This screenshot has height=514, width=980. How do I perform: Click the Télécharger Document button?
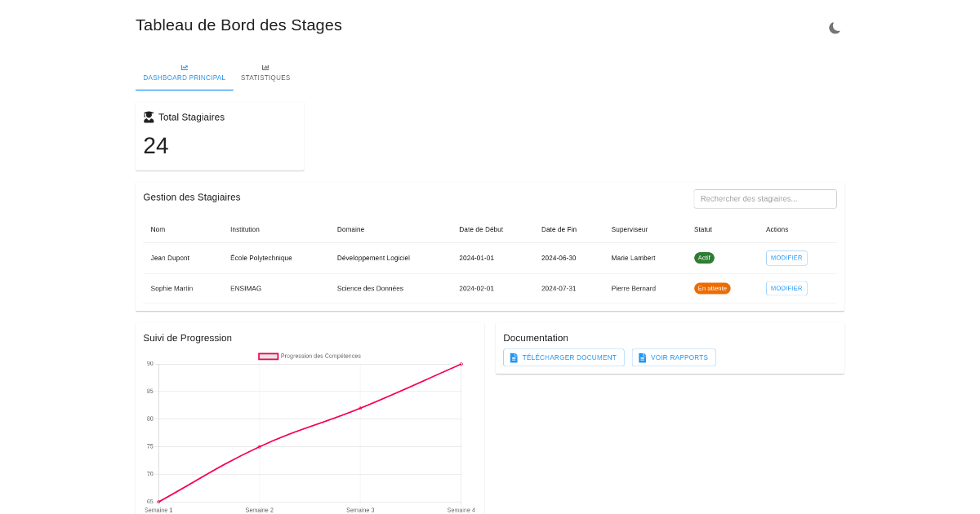click(563, 357)
